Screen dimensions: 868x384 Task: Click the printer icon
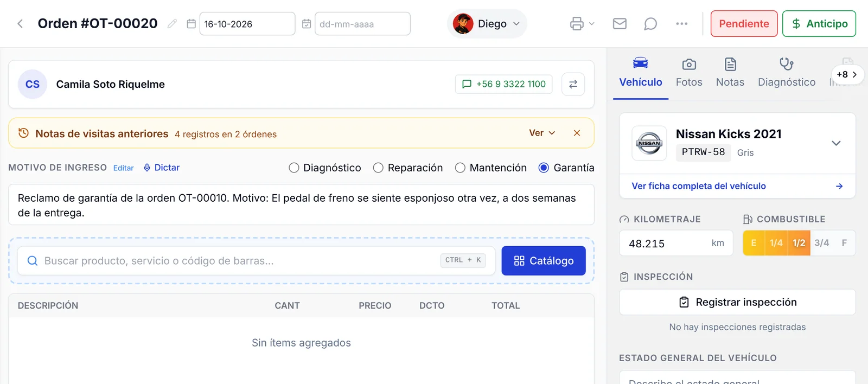tap(577, 24)
